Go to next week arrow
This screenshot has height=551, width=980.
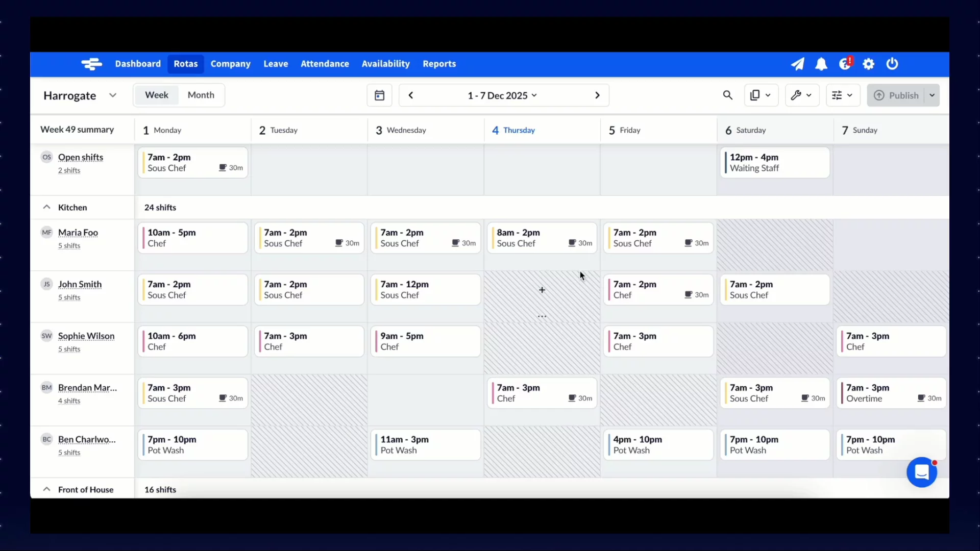pyautogui.click(x=597, y=95)
